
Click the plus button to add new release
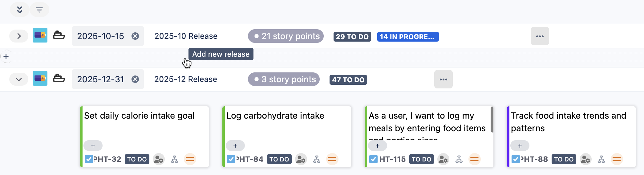[6, 56]
